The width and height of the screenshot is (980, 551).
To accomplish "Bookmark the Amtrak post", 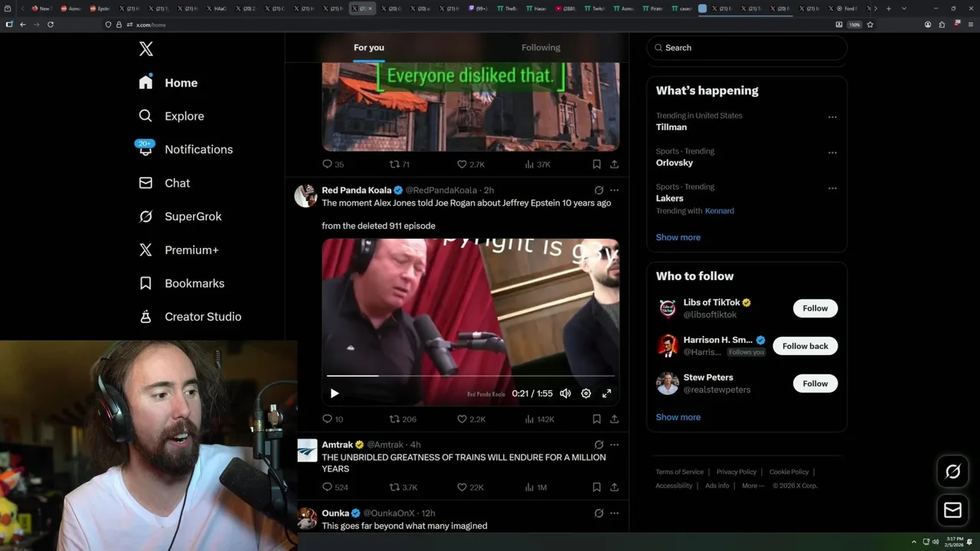I will (596, 487).
